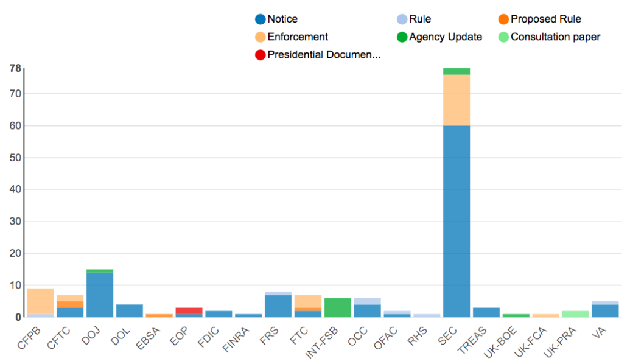Click the TREAS axis label

pos(472,340)
